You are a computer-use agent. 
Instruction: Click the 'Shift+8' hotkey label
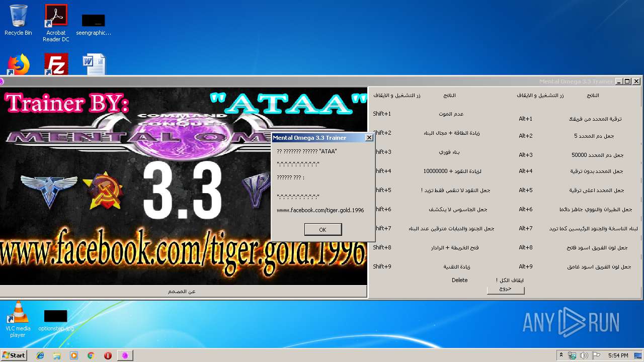point(382,247)
